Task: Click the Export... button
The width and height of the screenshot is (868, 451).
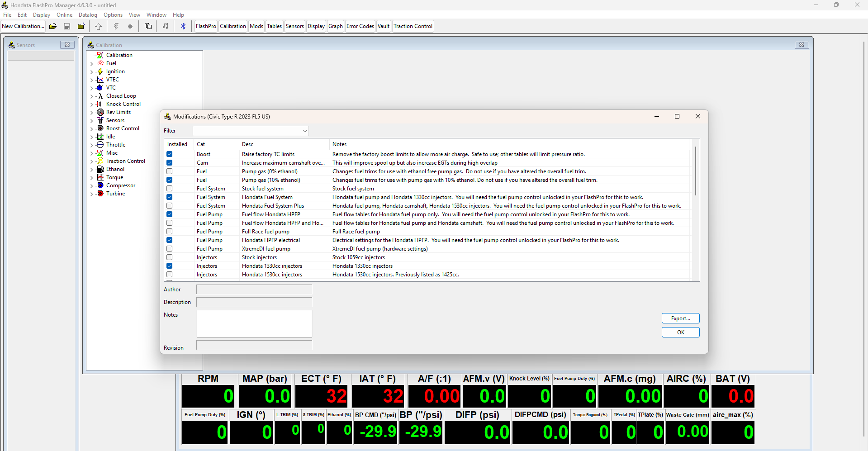Action: pyautogui.click(x=680, y=318)
